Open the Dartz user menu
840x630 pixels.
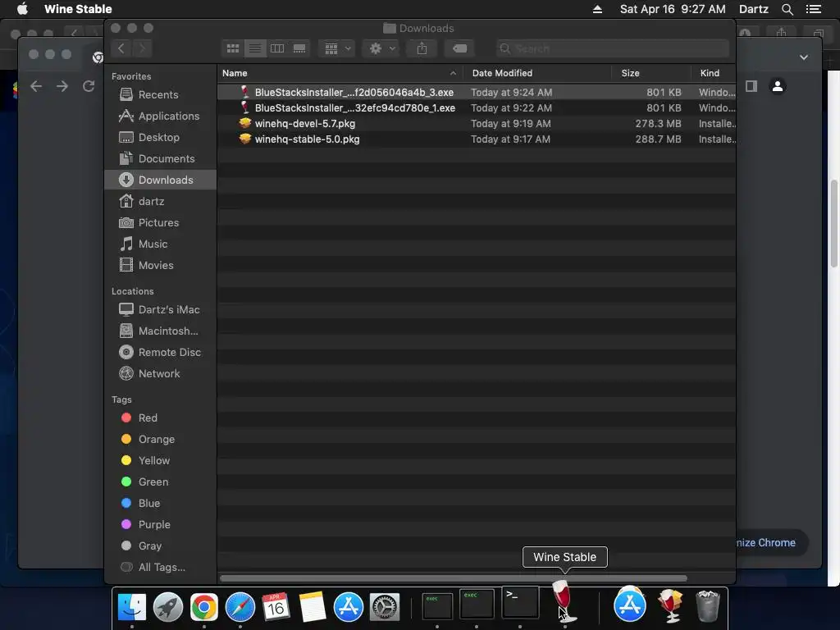point(753,9)
